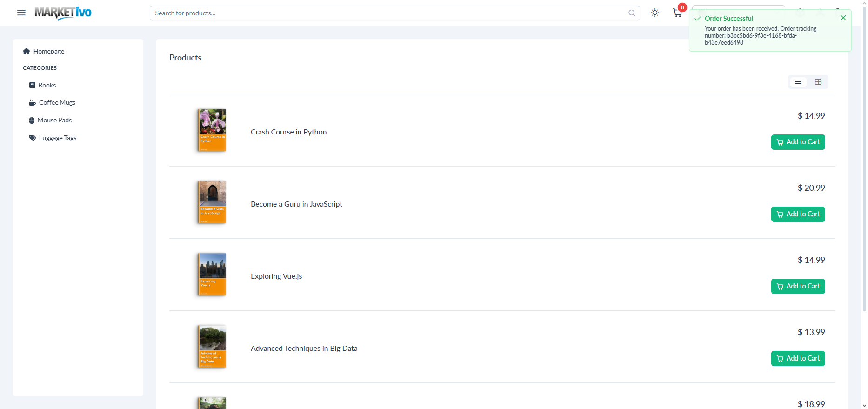
Task: Click the Mouse Pads mouse icon
Action: [32, 121]
